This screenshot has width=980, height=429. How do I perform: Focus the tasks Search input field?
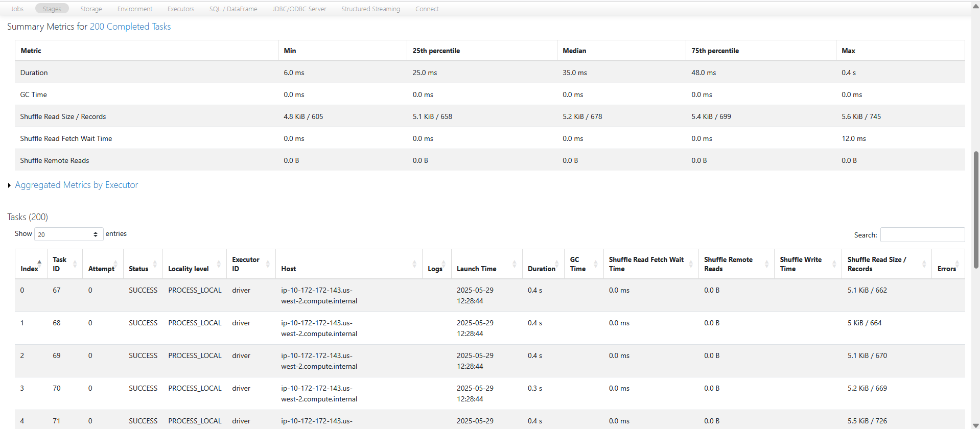[922, 235]
